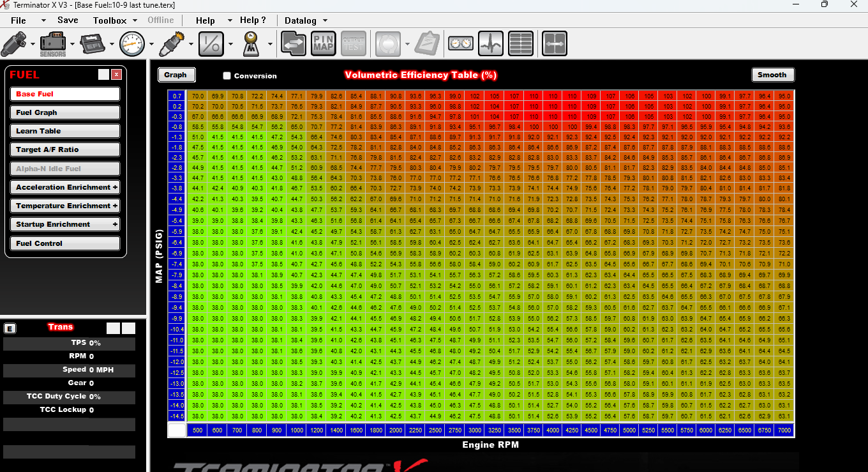Expand Startup Enrichment section

point(65,224)
